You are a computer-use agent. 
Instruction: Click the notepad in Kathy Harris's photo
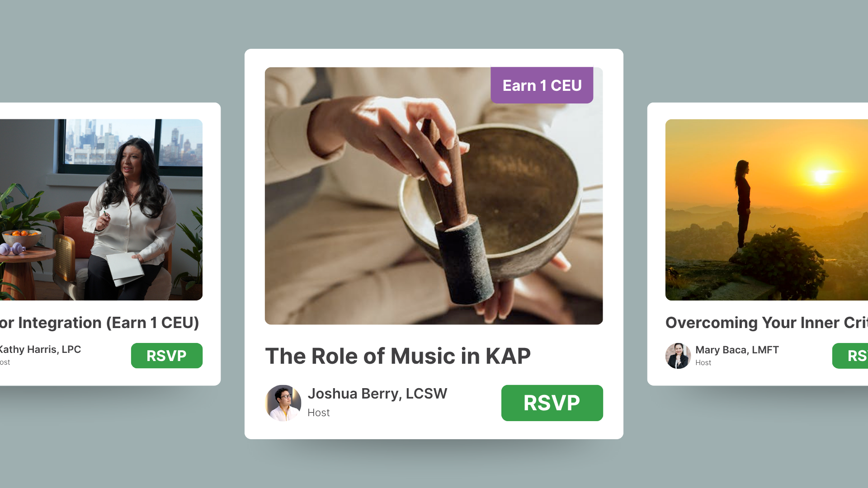[x=125, y=268]
